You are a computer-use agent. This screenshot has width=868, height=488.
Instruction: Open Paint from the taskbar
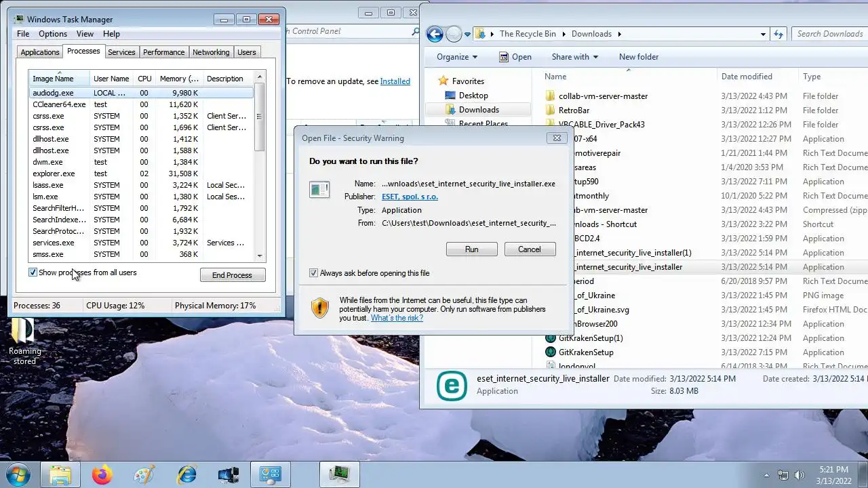pos(144,475)
